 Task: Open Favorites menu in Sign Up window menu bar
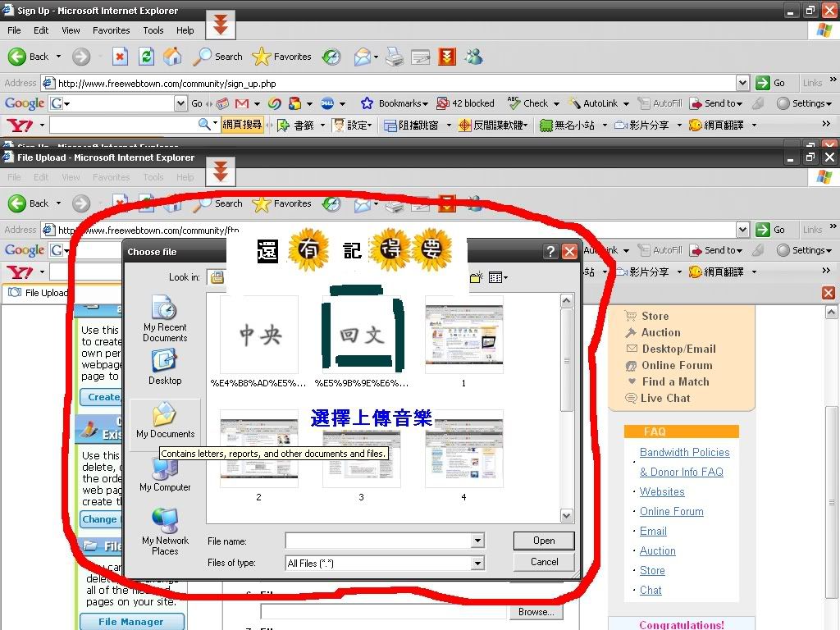click(111, 30)
